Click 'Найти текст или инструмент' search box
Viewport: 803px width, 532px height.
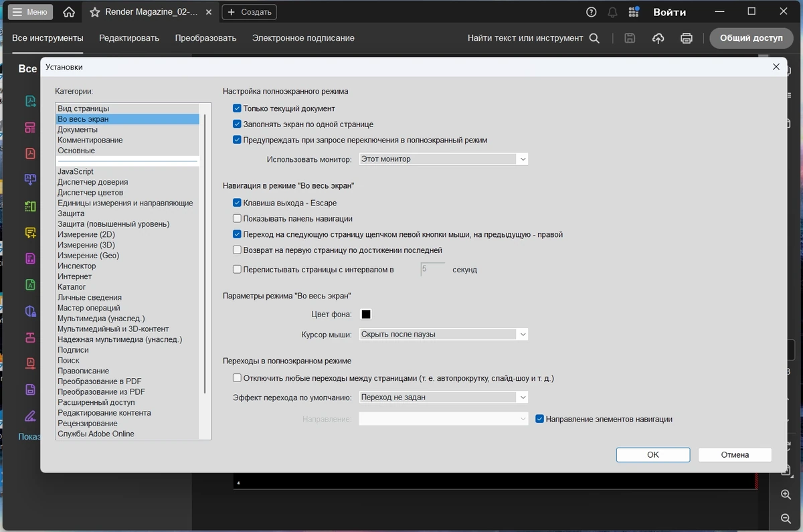525,38
